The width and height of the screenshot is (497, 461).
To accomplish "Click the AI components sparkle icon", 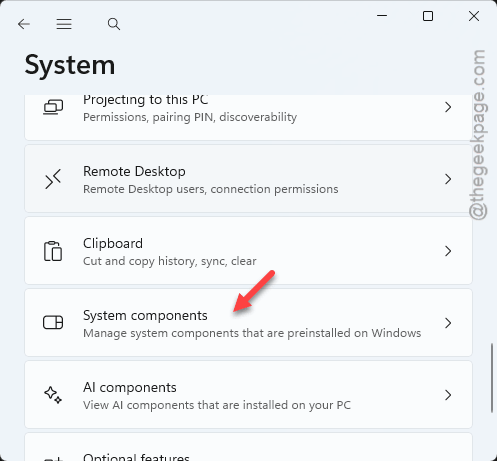I will point(53,395).
